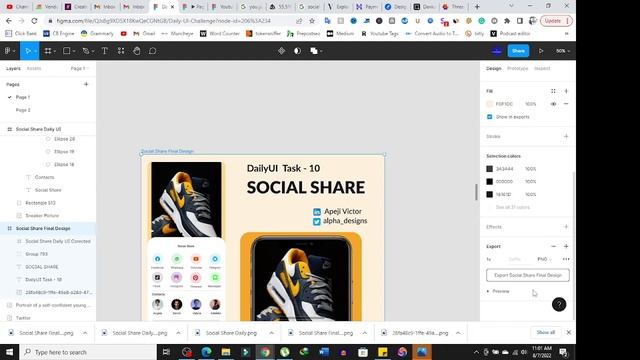Screen dimensions: 640x360
Task: Select the Rectangle shape tool
Action: [x=66, y=51]
